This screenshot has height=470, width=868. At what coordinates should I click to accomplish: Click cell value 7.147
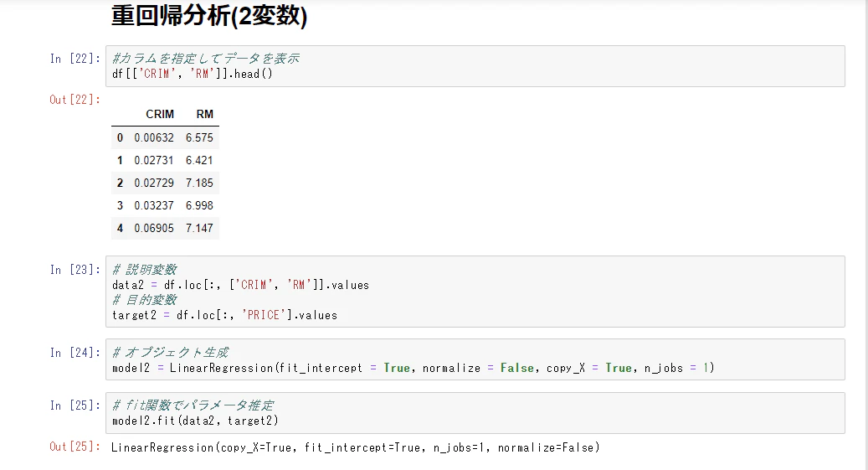click(199, 229)
